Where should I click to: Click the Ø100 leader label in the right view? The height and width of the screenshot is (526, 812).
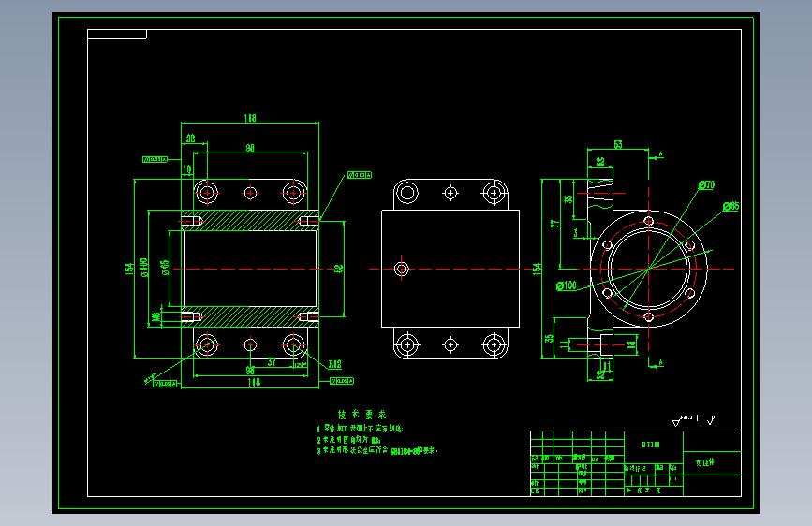(x=567, y=285)
